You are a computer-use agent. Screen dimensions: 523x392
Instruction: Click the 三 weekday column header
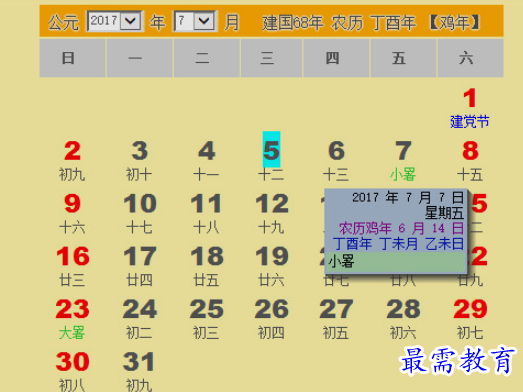click(x=272, y=58)
